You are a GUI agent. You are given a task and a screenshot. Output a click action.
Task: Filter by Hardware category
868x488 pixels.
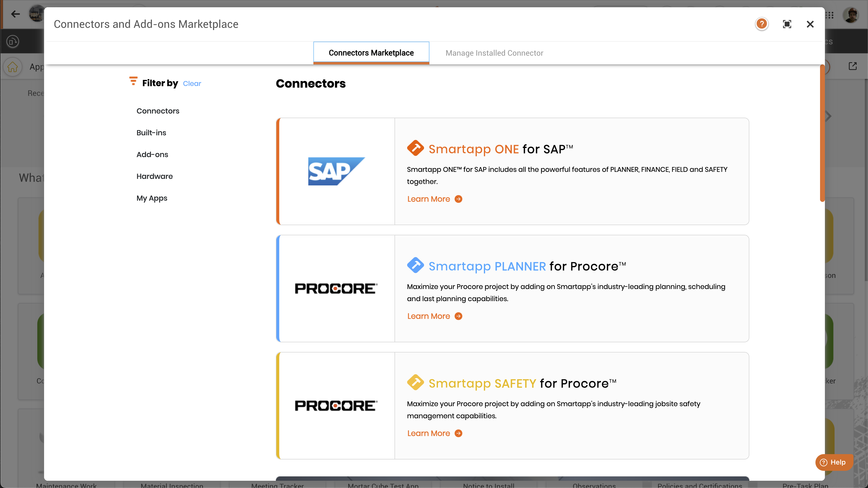click(x=154, y=176)
